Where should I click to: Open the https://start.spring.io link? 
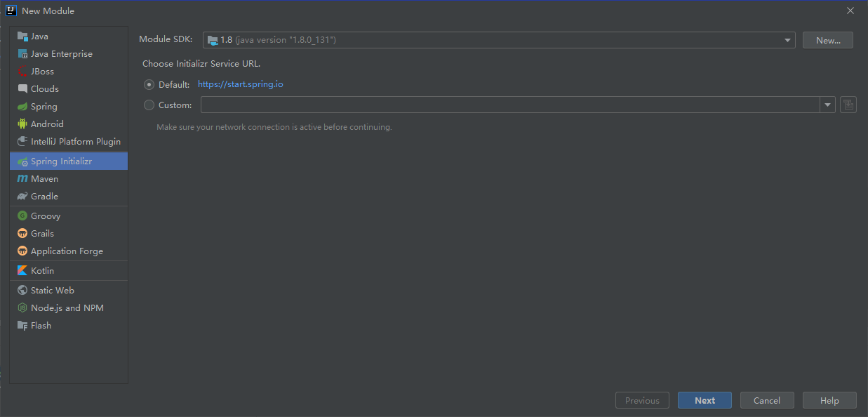point(241,84)
